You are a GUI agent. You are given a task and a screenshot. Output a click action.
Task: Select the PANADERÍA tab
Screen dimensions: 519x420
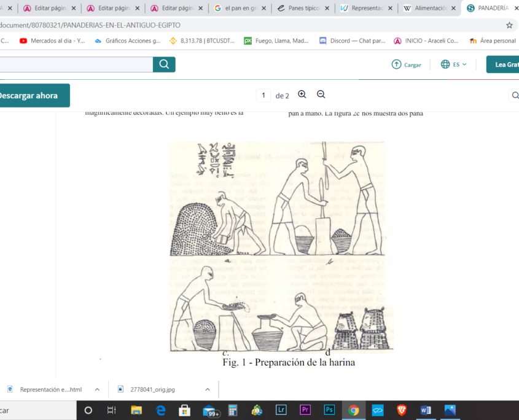491,8
